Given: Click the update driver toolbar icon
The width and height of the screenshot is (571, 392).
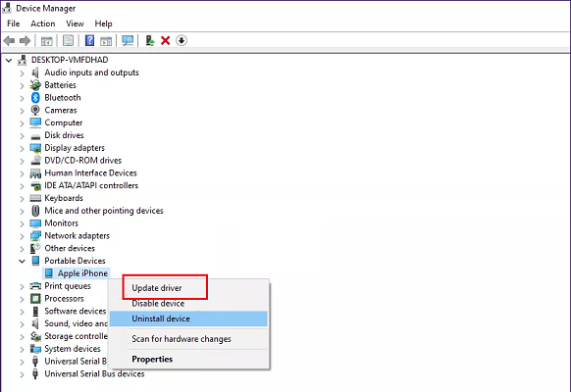Looking at the screenshot, I should (x=150, y=40).
